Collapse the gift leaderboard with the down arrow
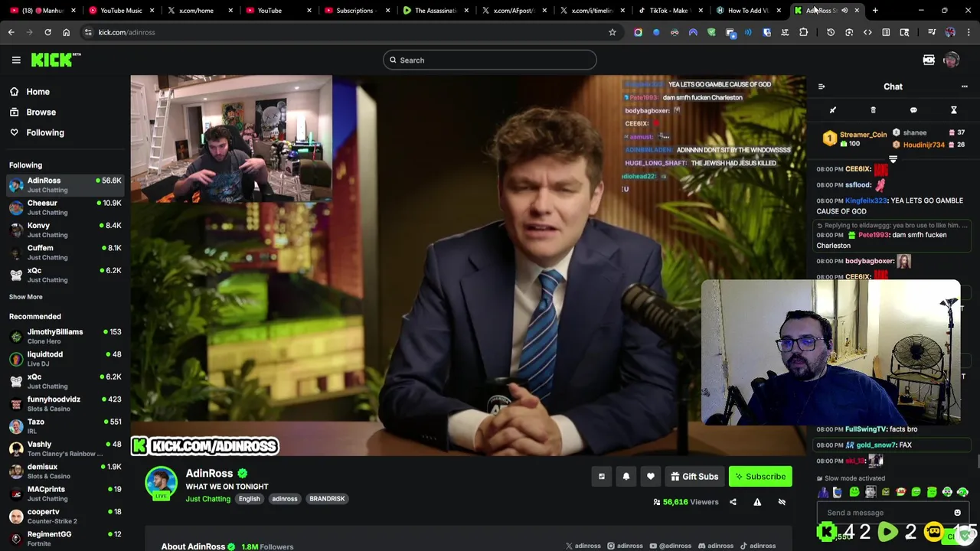Screen dimensions: 980x551 coord(893,159)
